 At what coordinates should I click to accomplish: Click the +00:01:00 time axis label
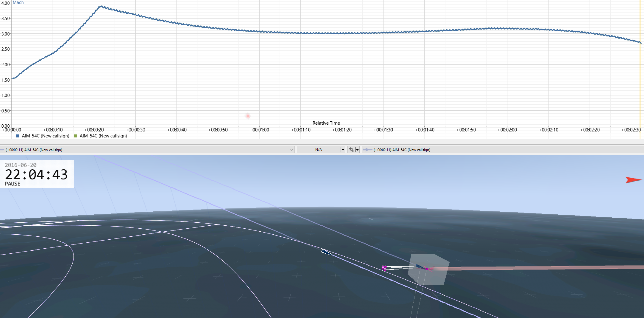[259, 130]
